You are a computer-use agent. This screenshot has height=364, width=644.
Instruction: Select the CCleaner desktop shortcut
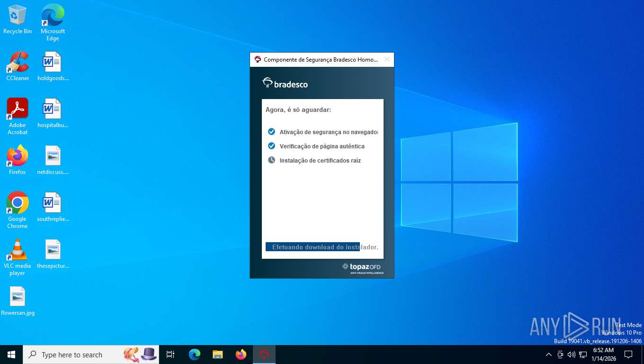[18, 66]
